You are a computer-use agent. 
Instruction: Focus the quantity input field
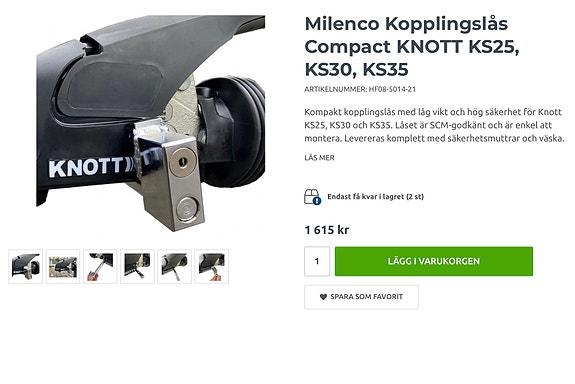(x=317, y=261)
